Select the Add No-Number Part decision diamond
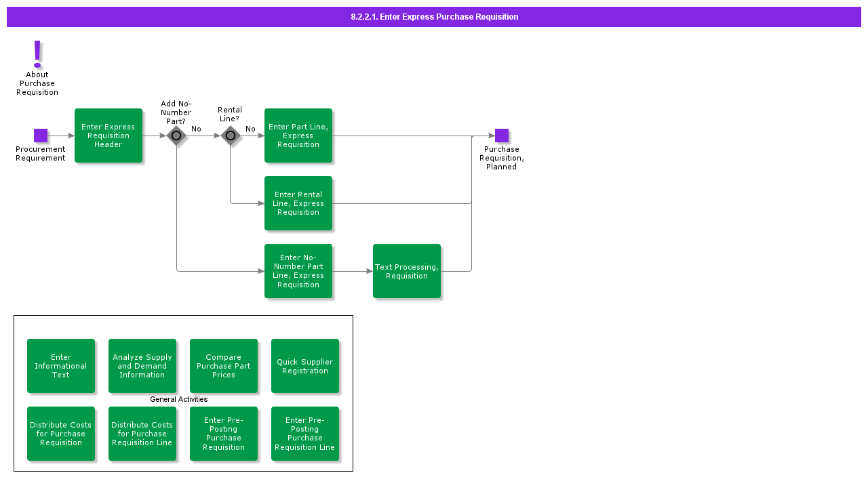Viewport: 868px width, 496px height. [x=176, y=136]
